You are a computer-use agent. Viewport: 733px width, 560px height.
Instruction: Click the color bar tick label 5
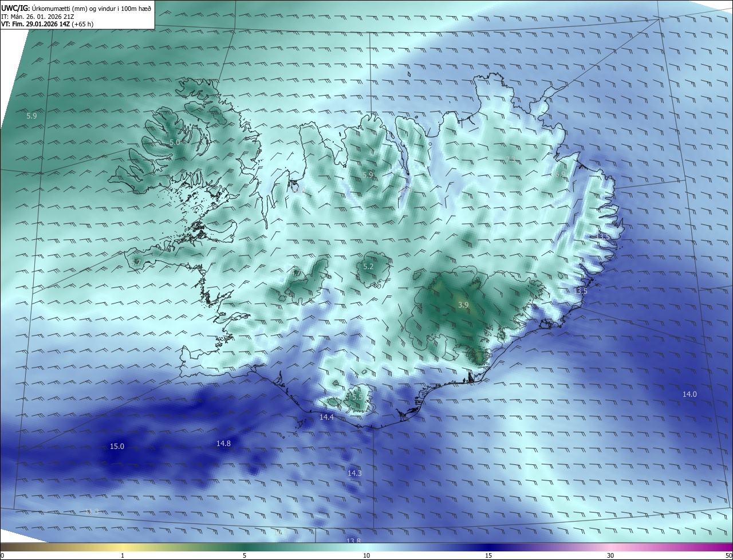click(x=245, y=555)
